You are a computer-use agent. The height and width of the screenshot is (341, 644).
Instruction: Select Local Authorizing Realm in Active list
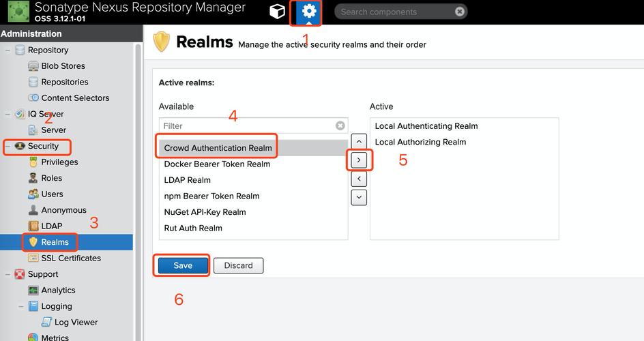click(x=420, y=143)
